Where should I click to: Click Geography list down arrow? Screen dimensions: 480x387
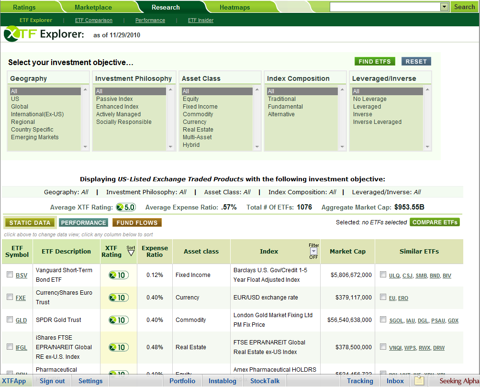(85, 146)
